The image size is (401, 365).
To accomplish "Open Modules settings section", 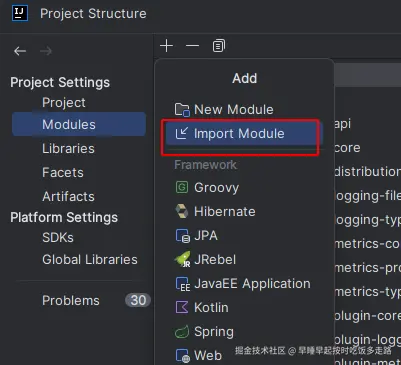I will pos(79,124).
